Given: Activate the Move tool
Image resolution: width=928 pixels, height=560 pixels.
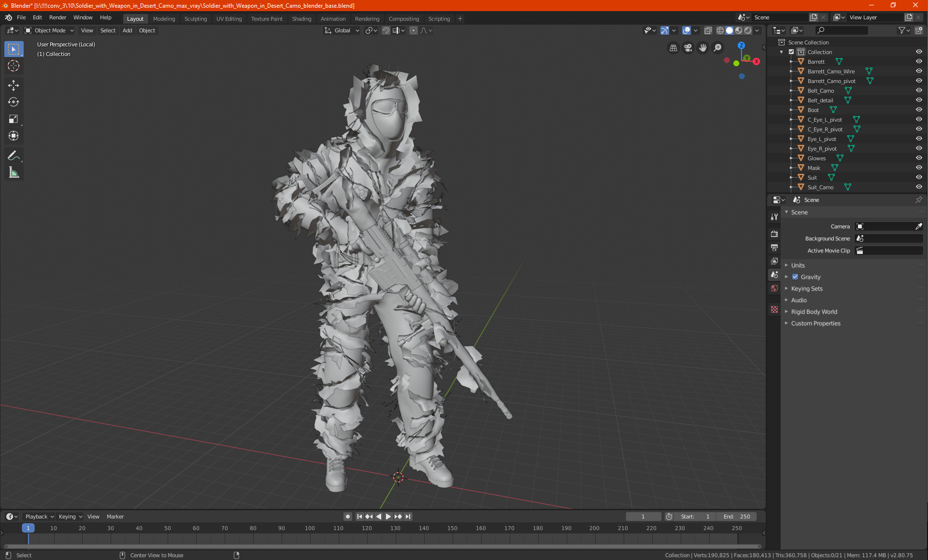Looking at the screenshot, I should click(x=14, y=85).
